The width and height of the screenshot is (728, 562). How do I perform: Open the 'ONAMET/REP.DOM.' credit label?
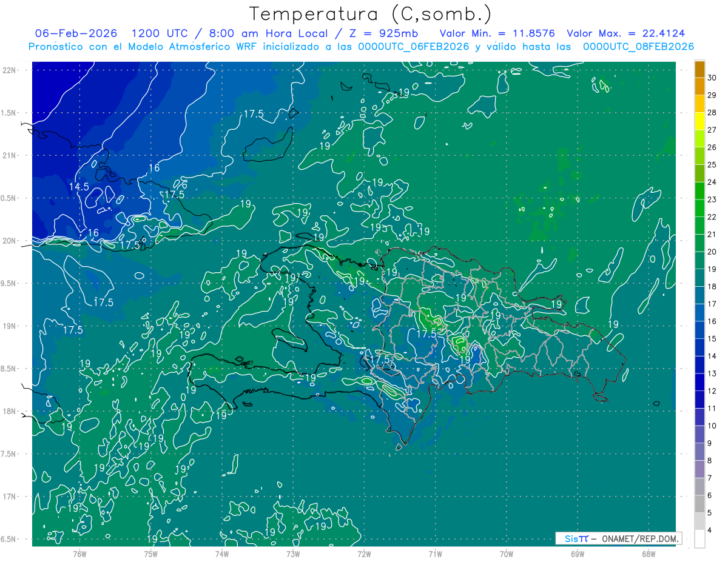coord(639,538)
